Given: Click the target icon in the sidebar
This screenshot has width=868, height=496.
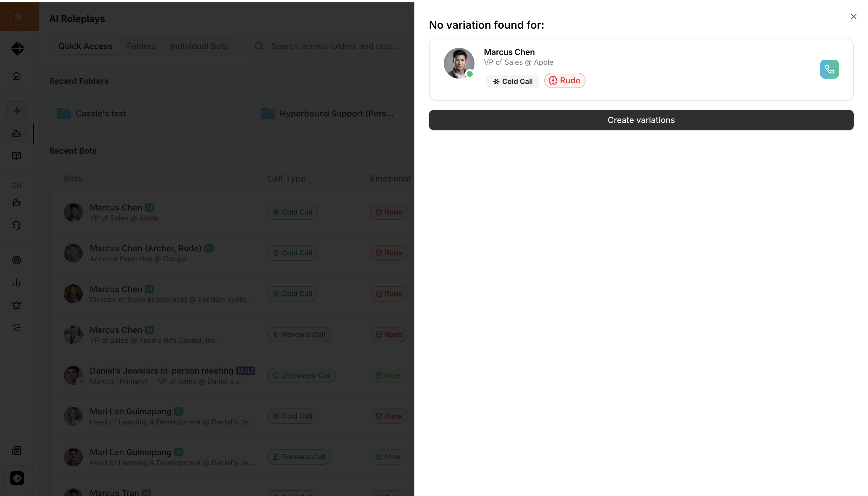Looking at the screenshot, I should (x=16, y=260).
